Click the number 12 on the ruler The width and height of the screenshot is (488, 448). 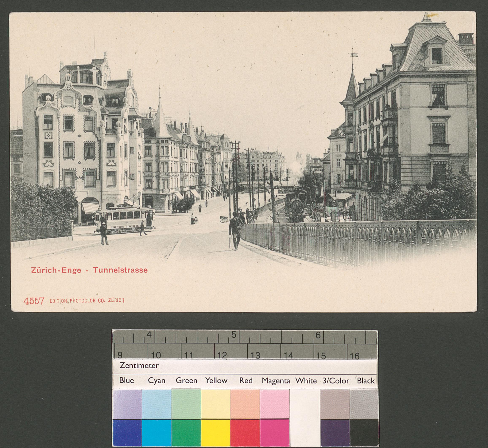click(x=222, y=355)
